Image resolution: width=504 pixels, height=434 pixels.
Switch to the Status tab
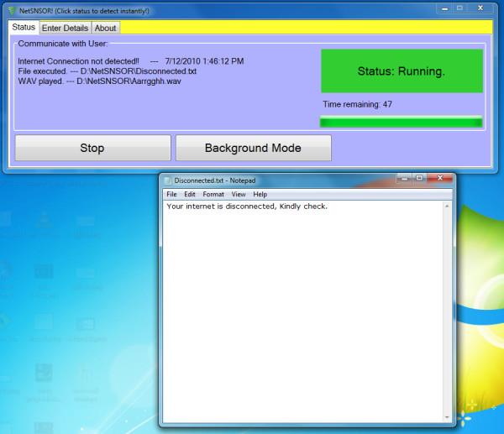[24, 28]
